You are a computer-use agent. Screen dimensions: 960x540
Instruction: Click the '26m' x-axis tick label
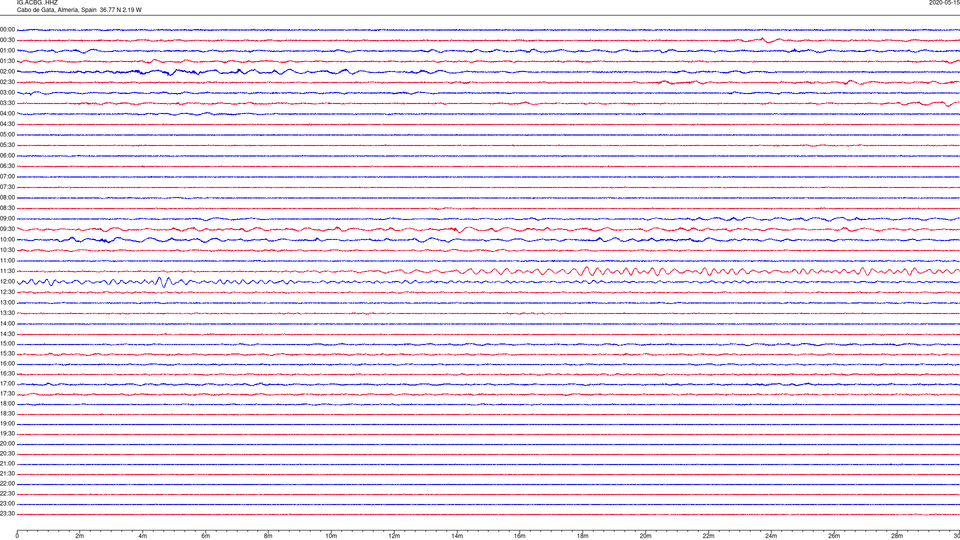pyautogui.click(x=834, y=536)
